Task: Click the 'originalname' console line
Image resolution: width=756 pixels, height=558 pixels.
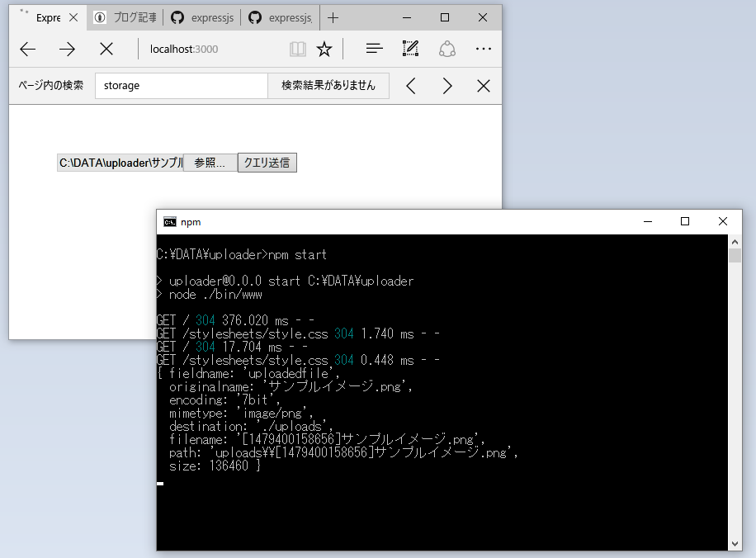Action: coord(291,386)
